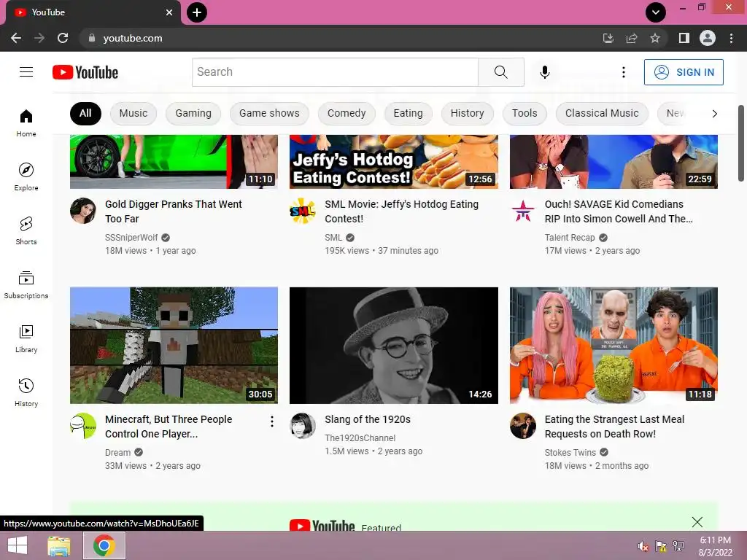Select the Comedy filter chip
Screen dimensions: 747x560
pos(347,113)
